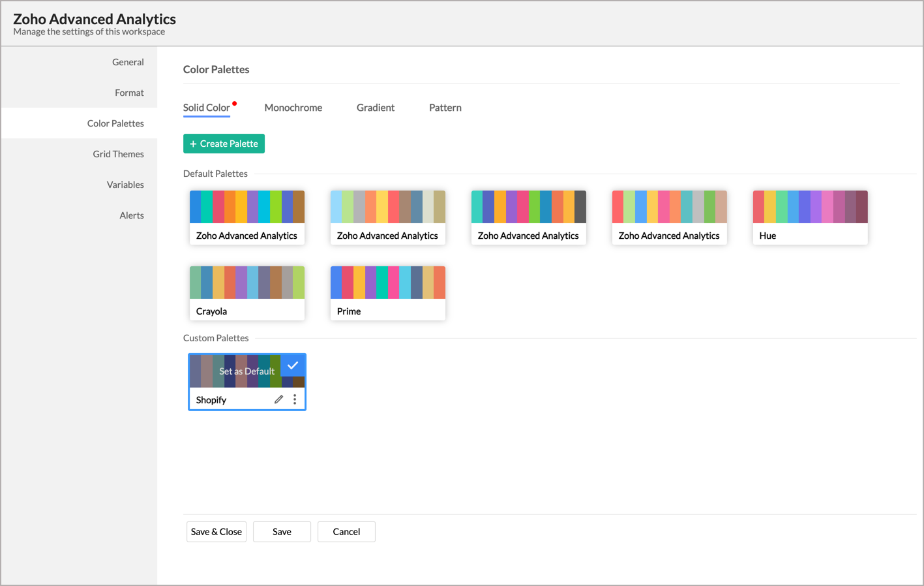
Task: Select the first Zoho Advanced Analytics palette
Action: point(246,217)
